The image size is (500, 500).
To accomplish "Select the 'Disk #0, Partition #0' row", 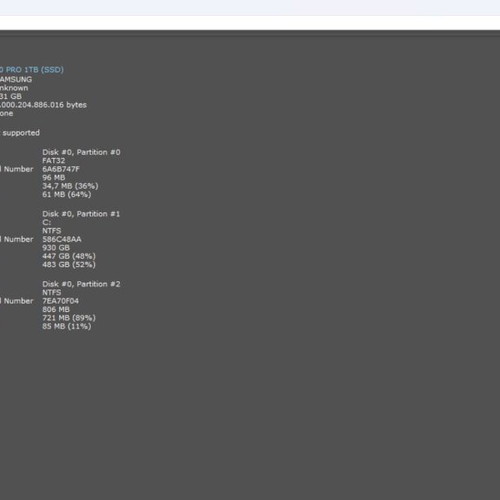I will [81, 152].
